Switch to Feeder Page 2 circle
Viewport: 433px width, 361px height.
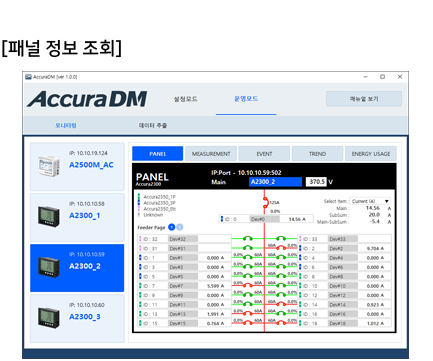pos(179,227)
